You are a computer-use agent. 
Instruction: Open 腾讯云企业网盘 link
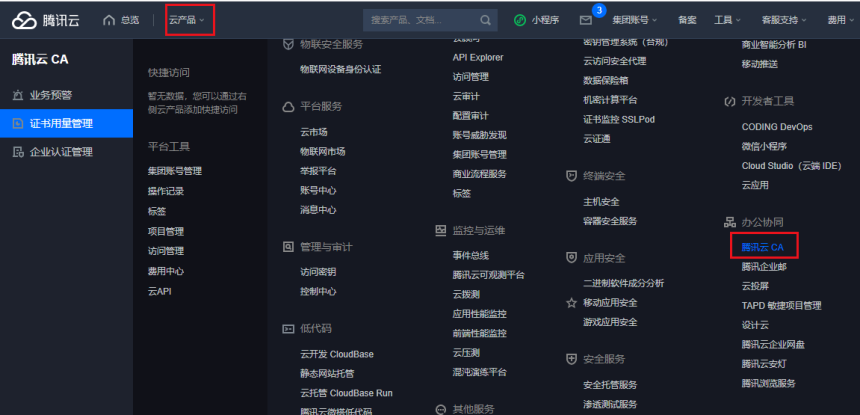coord(773,345)
